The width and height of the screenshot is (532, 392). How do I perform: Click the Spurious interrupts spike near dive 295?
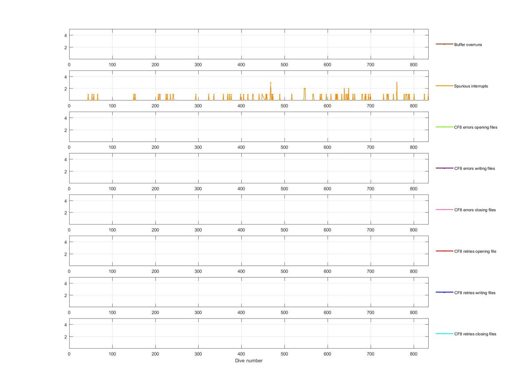point(196,94)
